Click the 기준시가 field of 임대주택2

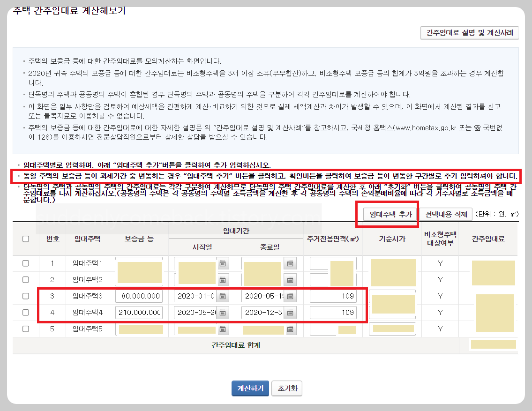point(391,279)
